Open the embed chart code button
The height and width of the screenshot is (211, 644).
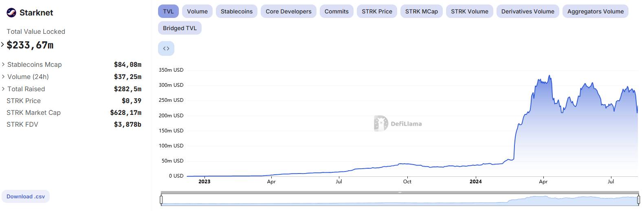[166, 48]
